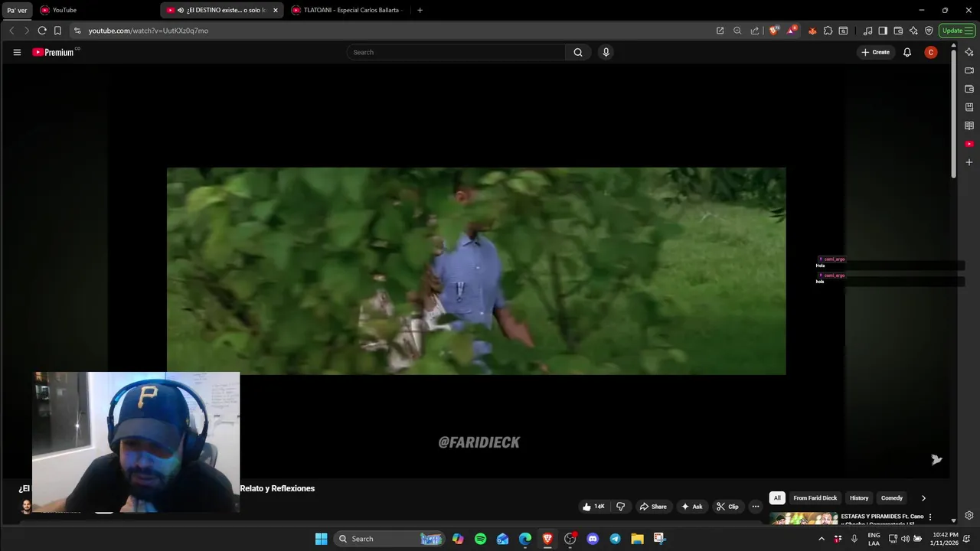Show more filter chips with right arrow

click(x=923, y=498)
